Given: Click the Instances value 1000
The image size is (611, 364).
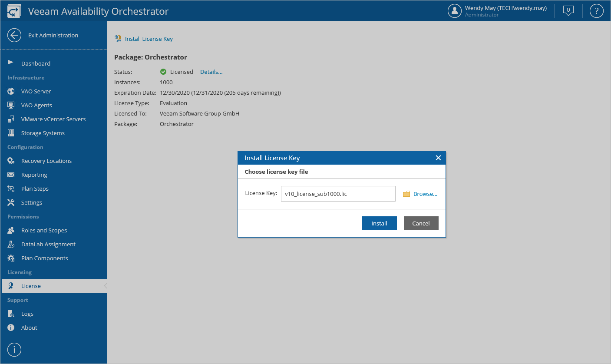Looking at the screenshot, I should pos(166,82).
